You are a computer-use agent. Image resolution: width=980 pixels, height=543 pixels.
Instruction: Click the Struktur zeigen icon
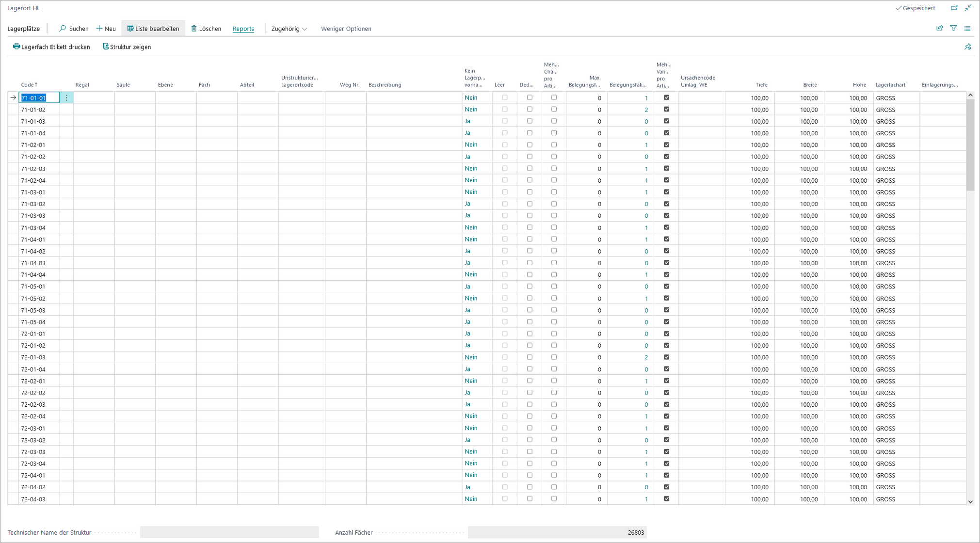pyautogui.click(x=105, y=47)
